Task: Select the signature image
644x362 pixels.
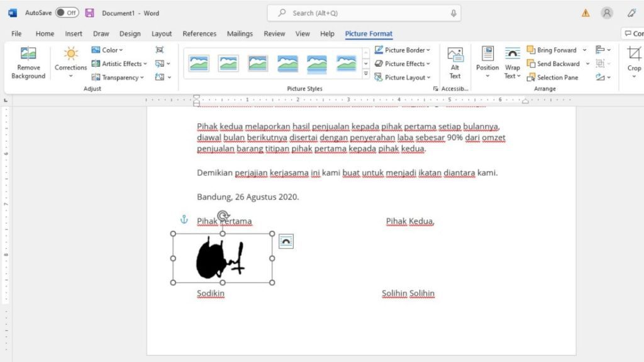Action: coord(222,258)
